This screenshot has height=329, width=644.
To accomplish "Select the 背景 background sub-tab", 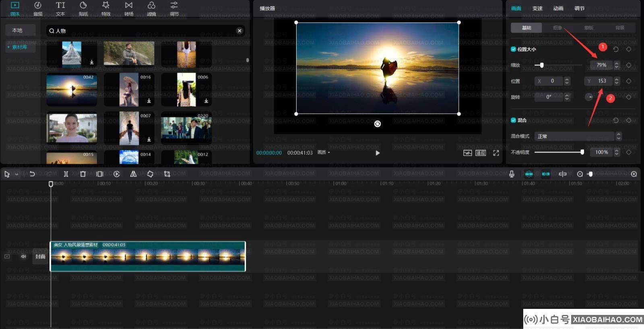I will coord(620,28).
